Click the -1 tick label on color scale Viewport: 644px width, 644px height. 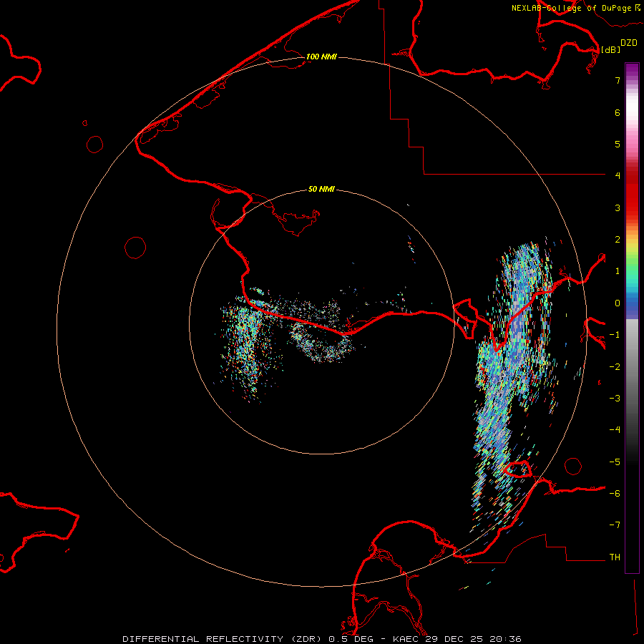tap(615, 335)
